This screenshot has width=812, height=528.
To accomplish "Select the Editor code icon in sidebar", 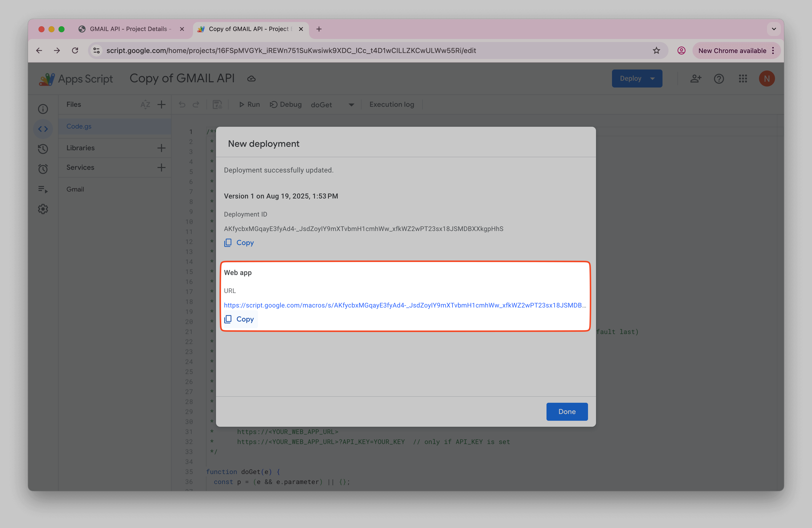I will pos(43,129).
